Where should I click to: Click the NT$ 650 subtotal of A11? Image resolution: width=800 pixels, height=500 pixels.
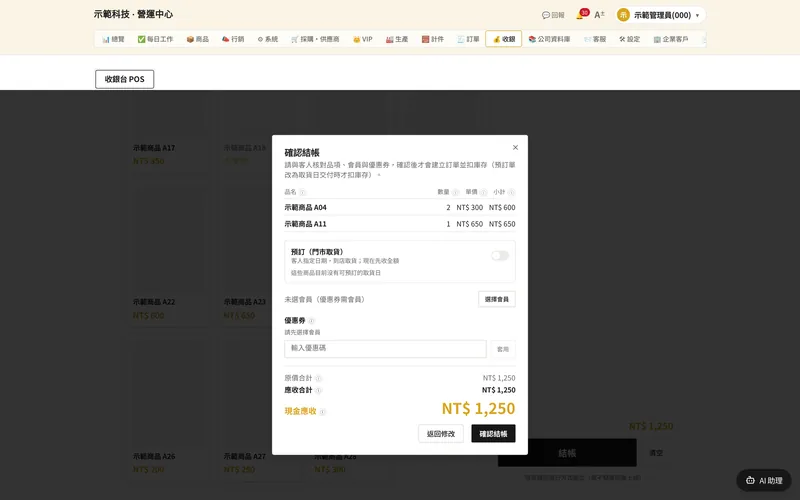click(502, 224)
